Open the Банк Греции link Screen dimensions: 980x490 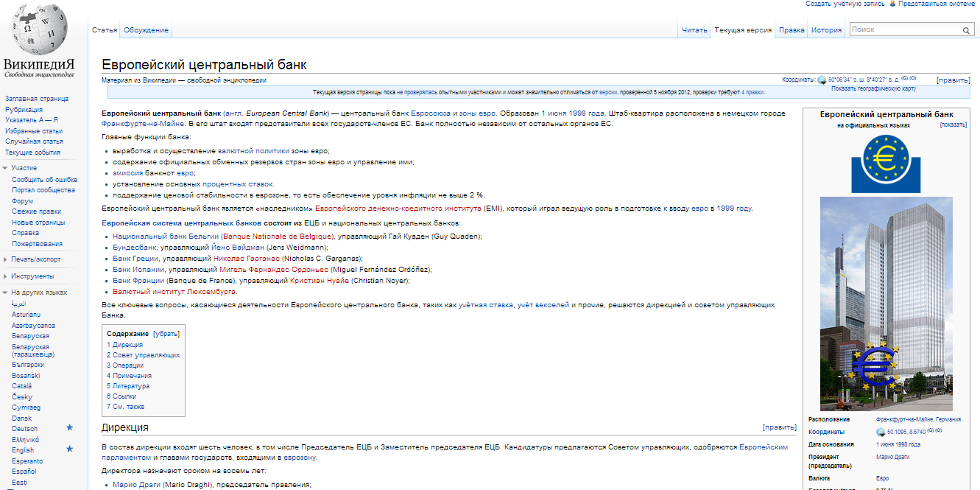[x=135, y=259]
